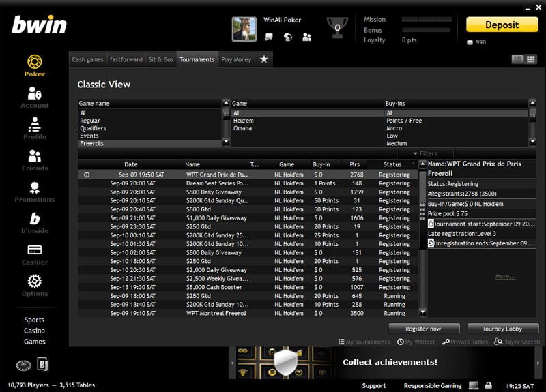Open the Responsible Gaming link

(433, 385)
